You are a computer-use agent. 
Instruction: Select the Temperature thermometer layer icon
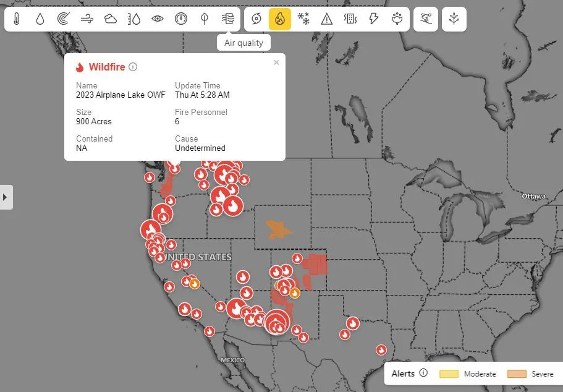click(x=17, y=19)
